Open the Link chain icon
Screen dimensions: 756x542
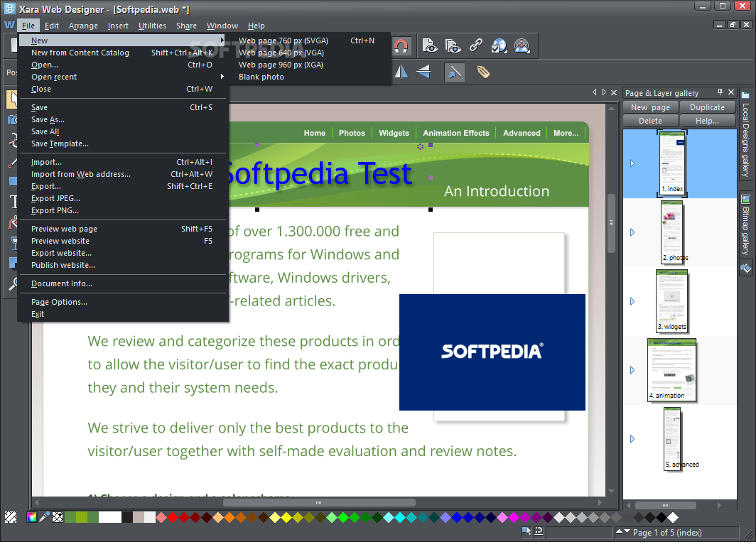pos(475,45)
